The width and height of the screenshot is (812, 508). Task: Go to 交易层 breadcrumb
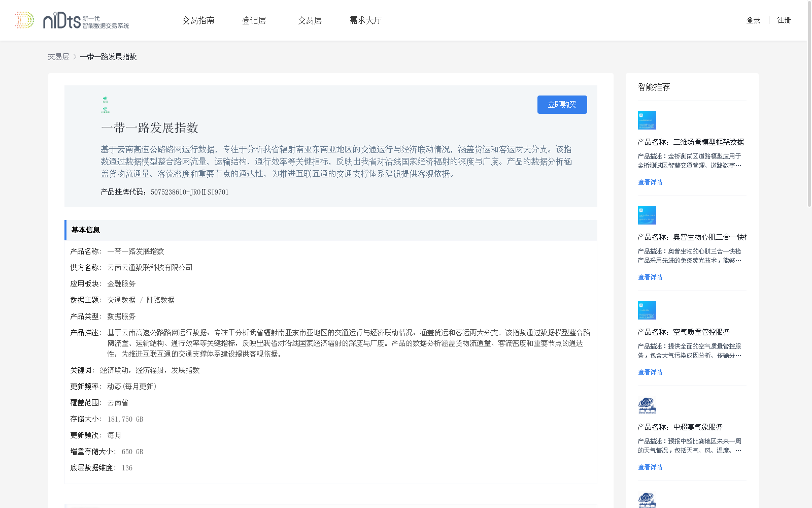coord(58,57)
